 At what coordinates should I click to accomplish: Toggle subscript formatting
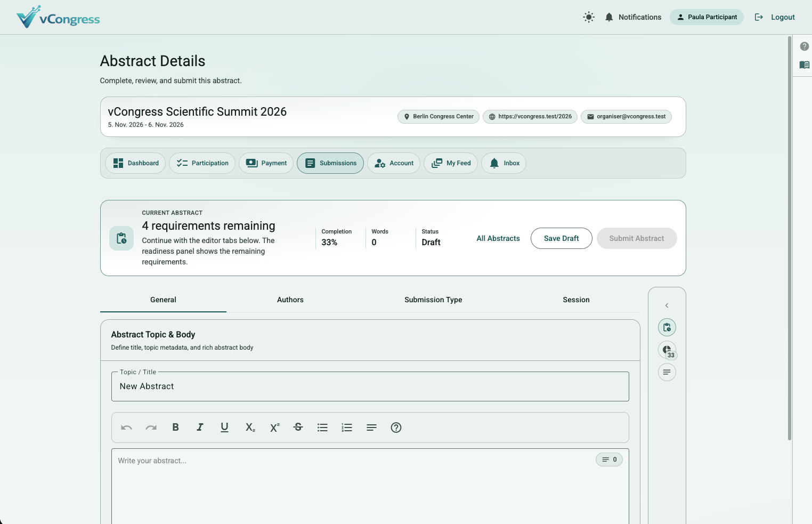(250, 428)
